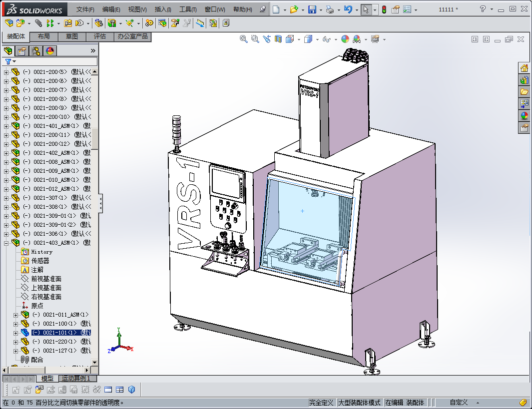Click the Section View icon

click(x=278, y=39)
